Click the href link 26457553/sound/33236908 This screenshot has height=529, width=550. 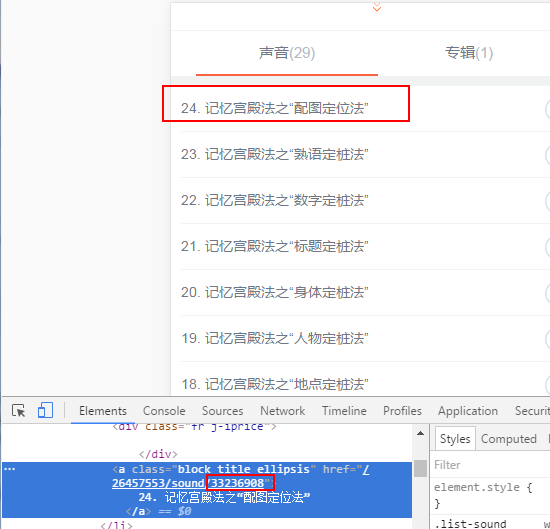(188, 483)
